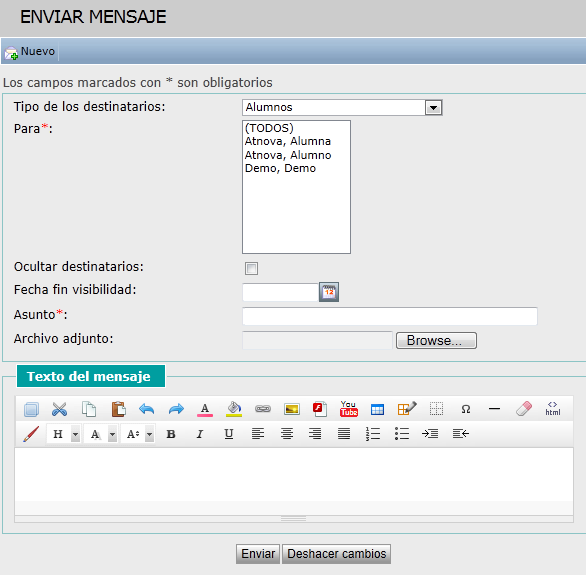Open the Tipo de los destinatarios dropdown

433,108
